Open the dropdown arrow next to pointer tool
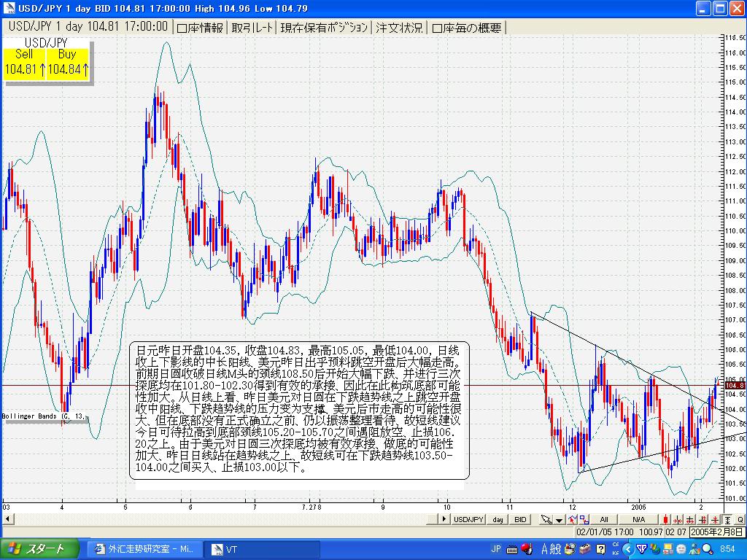747x560 pixels. pos(559,519)
